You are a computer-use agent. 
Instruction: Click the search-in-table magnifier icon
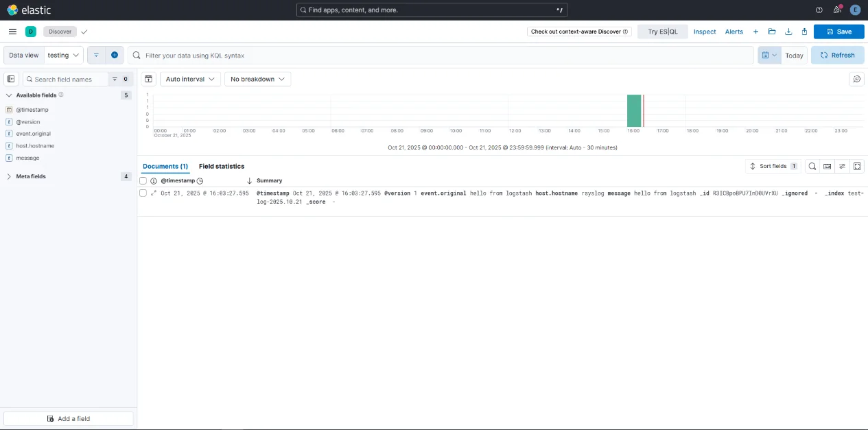(812, 166)
